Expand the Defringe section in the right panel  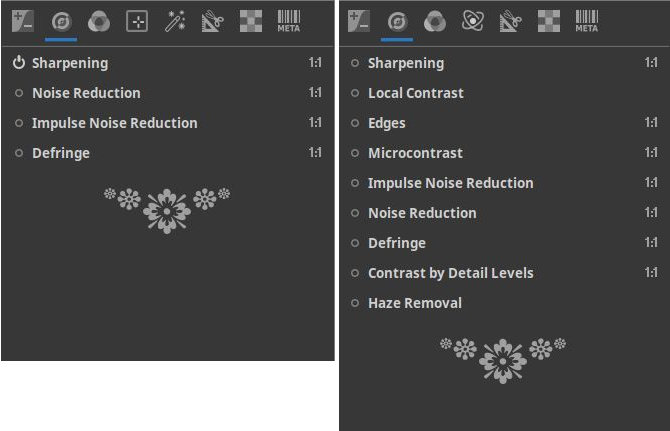click(x=397, y=243)
